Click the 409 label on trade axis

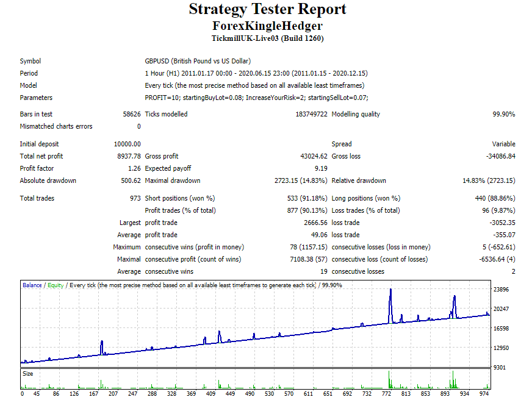coord(210,393)
